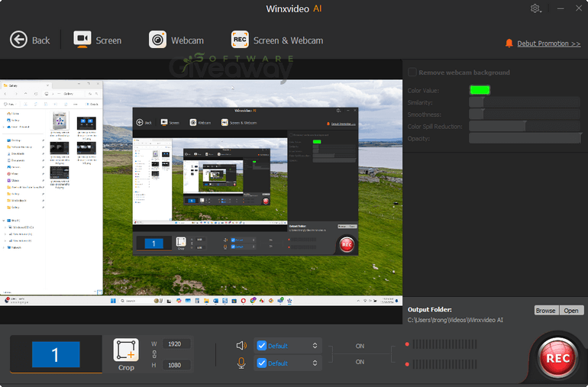Click the live screen preview area

202,192
